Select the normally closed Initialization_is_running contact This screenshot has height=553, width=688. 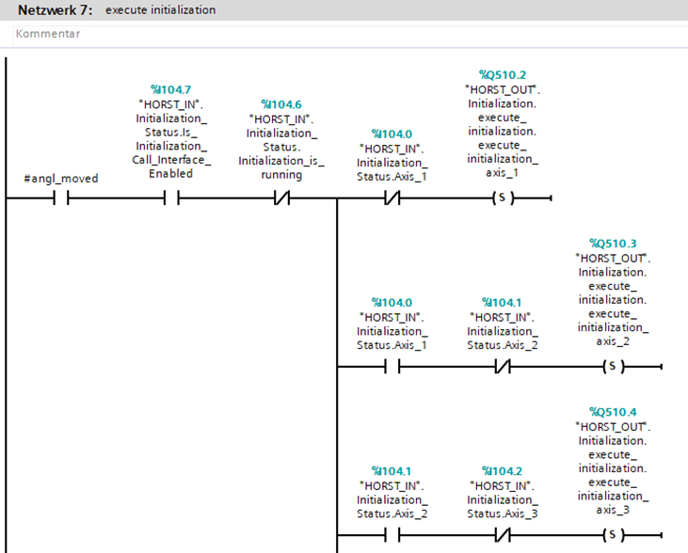281,198
